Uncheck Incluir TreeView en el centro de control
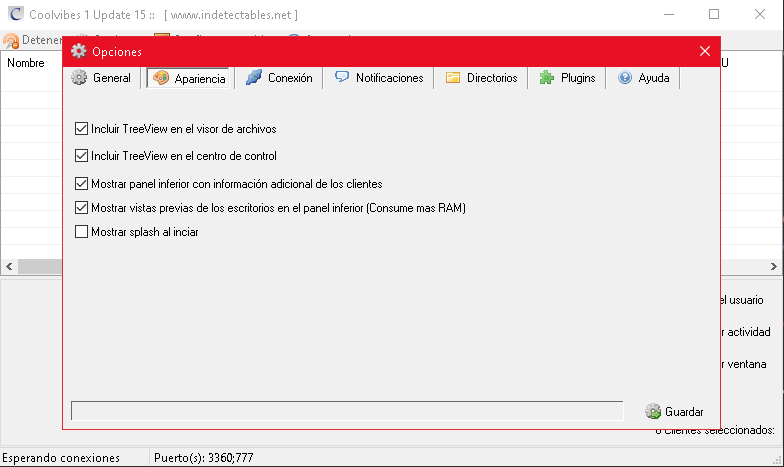The image size is (784, 467). [x=81, y=156]
